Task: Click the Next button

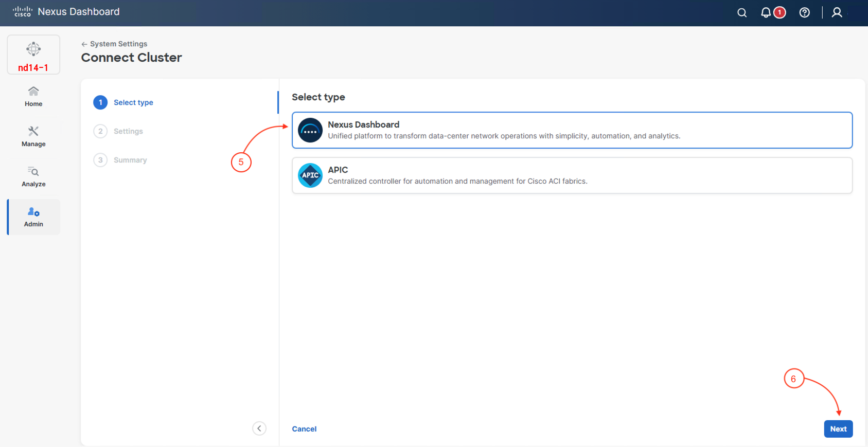Action: (x=838, y=429)
